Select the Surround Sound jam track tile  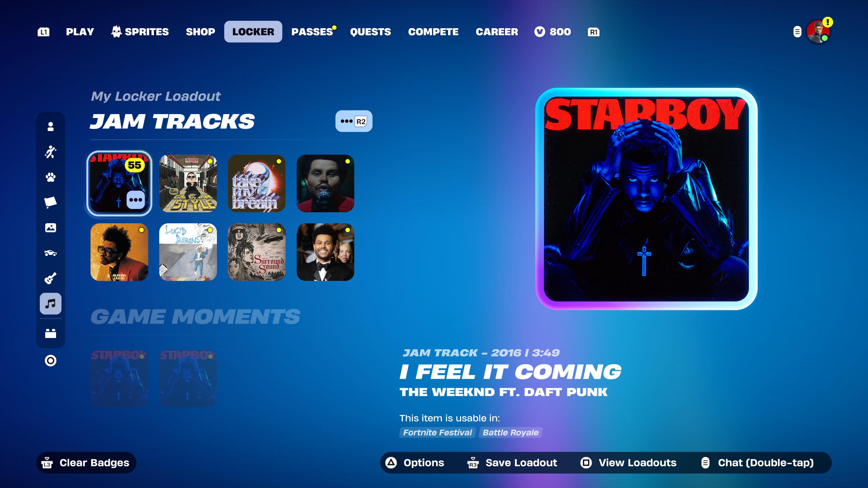click(257, 252)
